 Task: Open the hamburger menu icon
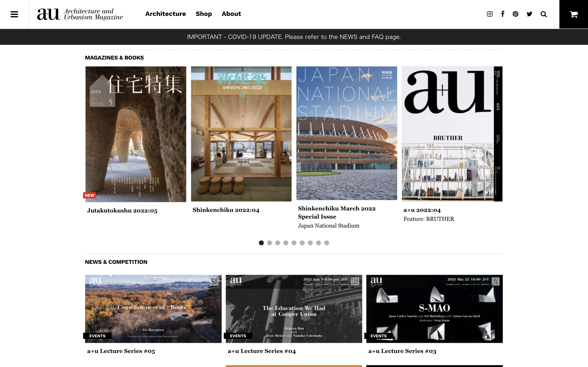tap(14, 14)
